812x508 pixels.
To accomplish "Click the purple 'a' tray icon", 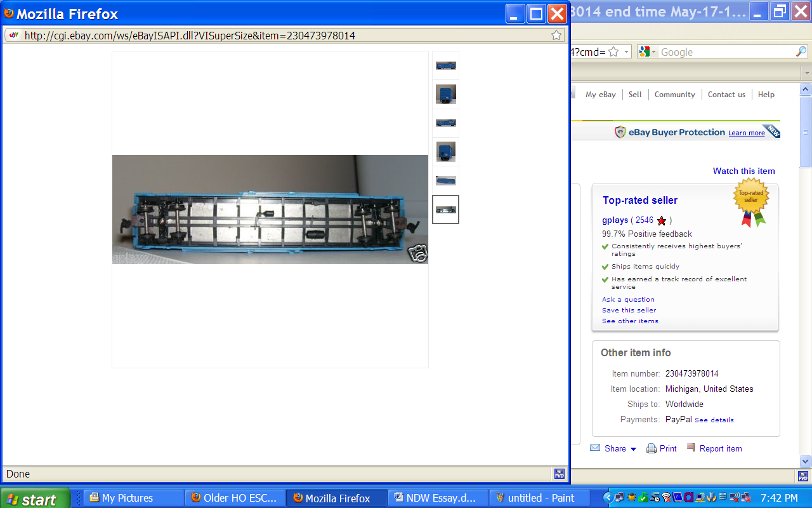I will coord(689,498).
